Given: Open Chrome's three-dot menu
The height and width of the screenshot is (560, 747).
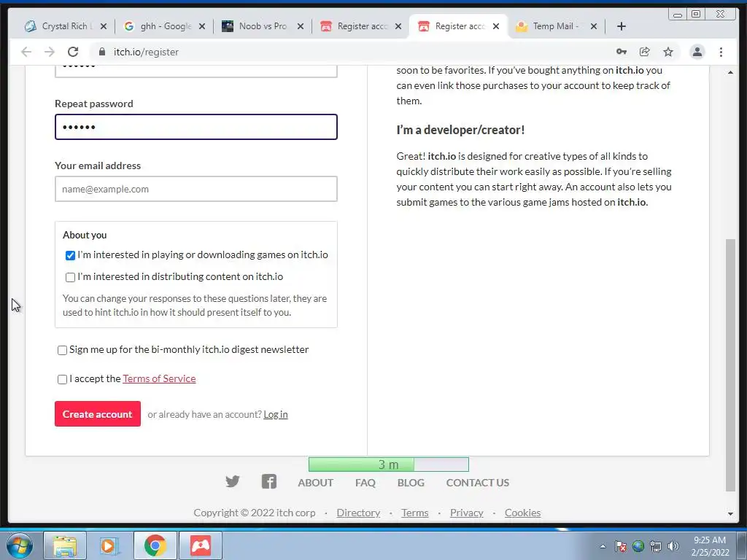Looking at the screenshot, I should (x=721, y=52).
